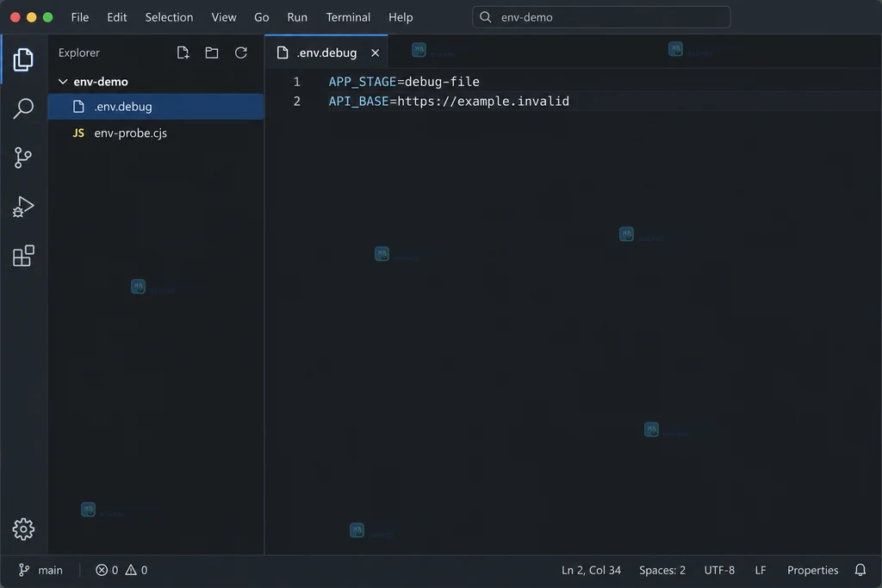The height and width of the screenshot is (588, 882).
Task: Click the APP_STAGE=debug-file line in the editor
Action: [x=404, y=82]
